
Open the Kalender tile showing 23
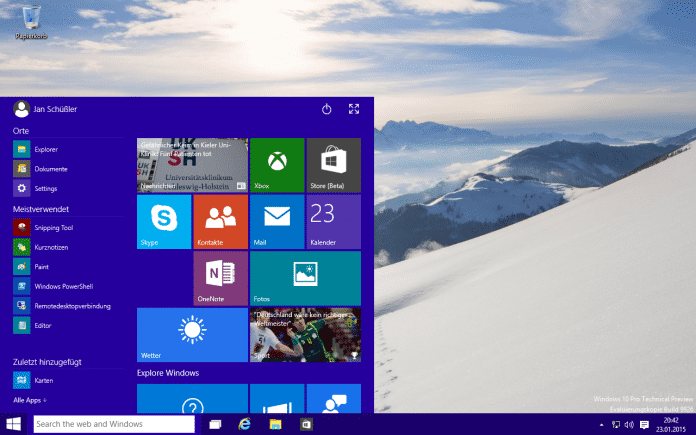click(333, 221)
